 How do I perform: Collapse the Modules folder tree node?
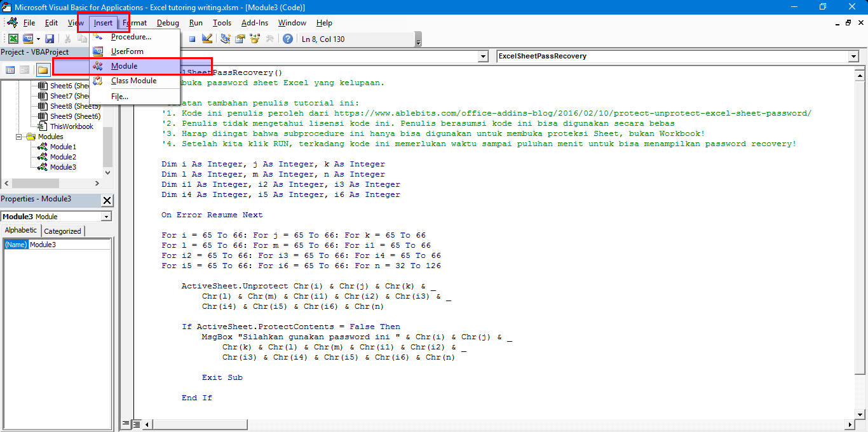point(20,137)
